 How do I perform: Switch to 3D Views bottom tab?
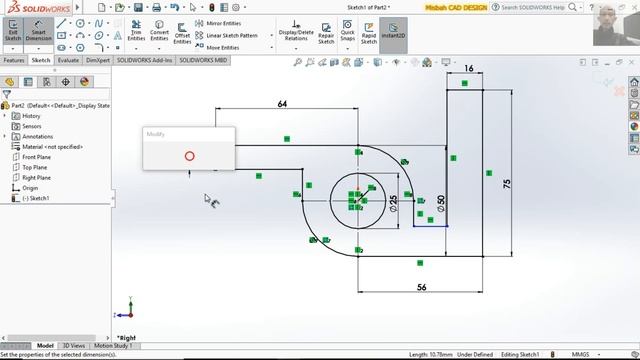tap(73, 346)
